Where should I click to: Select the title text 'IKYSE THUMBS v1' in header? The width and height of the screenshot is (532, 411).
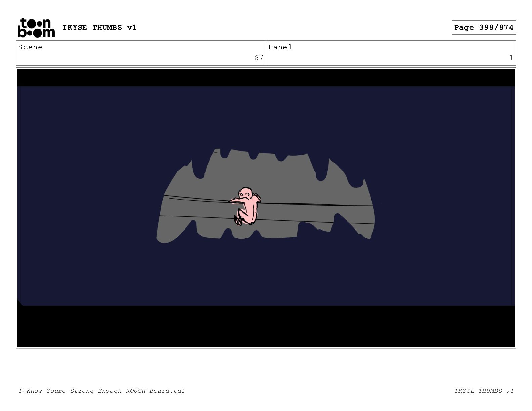click(99, 27)
